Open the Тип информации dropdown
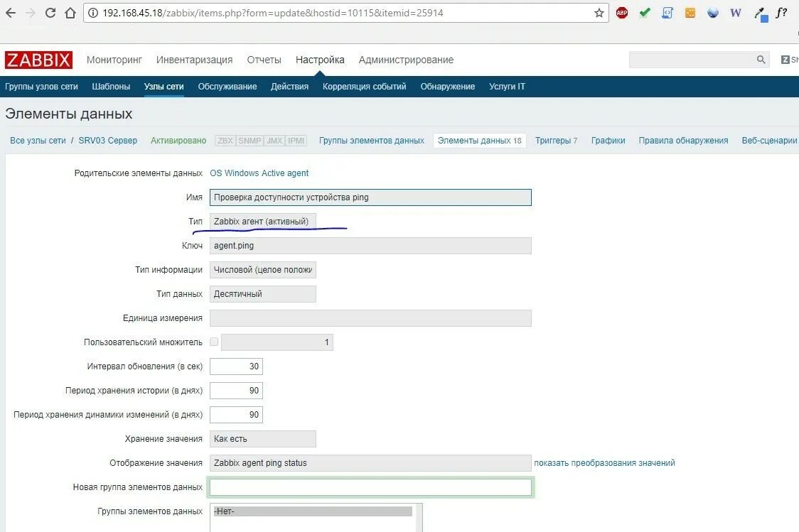Image resolution: width=799 pixels, height=532 pixels. [263, 270]
